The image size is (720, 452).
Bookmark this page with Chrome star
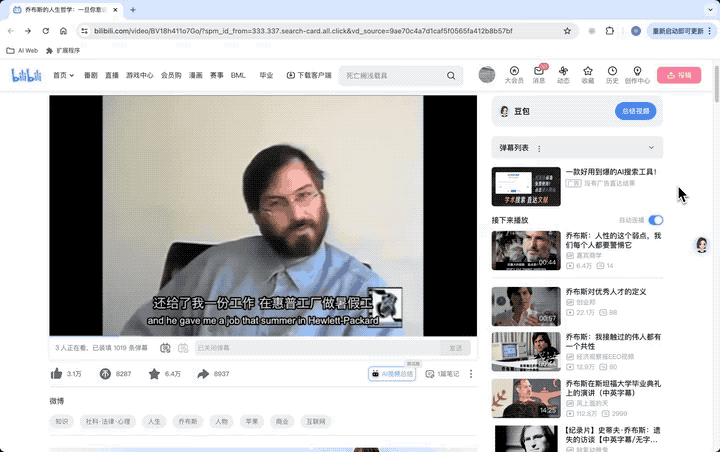coord(567,31)
